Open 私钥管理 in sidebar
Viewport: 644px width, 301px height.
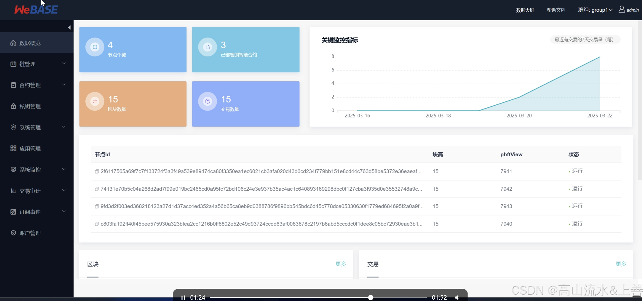coord(30,106)
